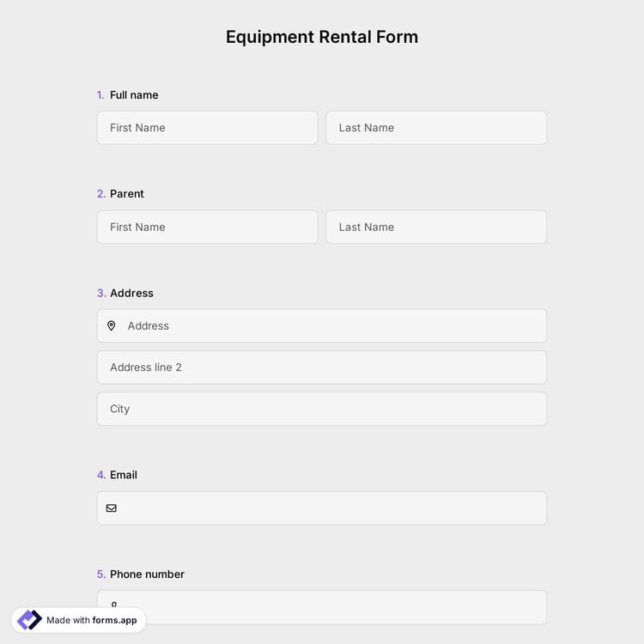The height and width of the screenshot is (644, 644).
Task: Click the "Full name" question label
Action: pos(134,95)
